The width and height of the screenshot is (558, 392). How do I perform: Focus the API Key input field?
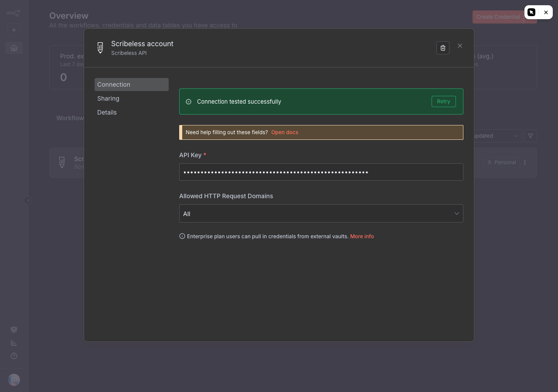click(321, 172)
